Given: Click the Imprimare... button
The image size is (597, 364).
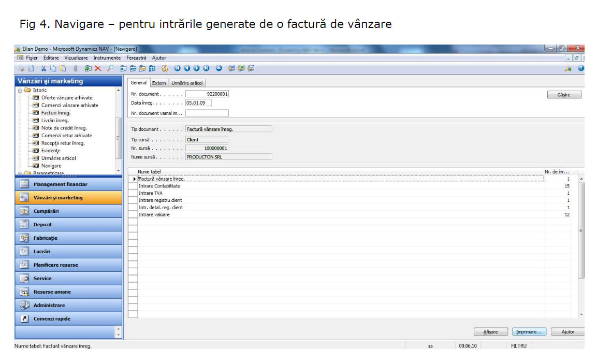Looking at the screenshot, I should [x=529, y=331].
